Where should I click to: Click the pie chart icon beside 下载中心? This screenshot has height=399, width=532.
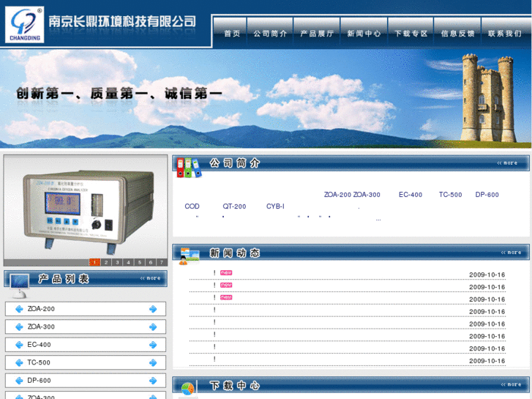(187, 389)
